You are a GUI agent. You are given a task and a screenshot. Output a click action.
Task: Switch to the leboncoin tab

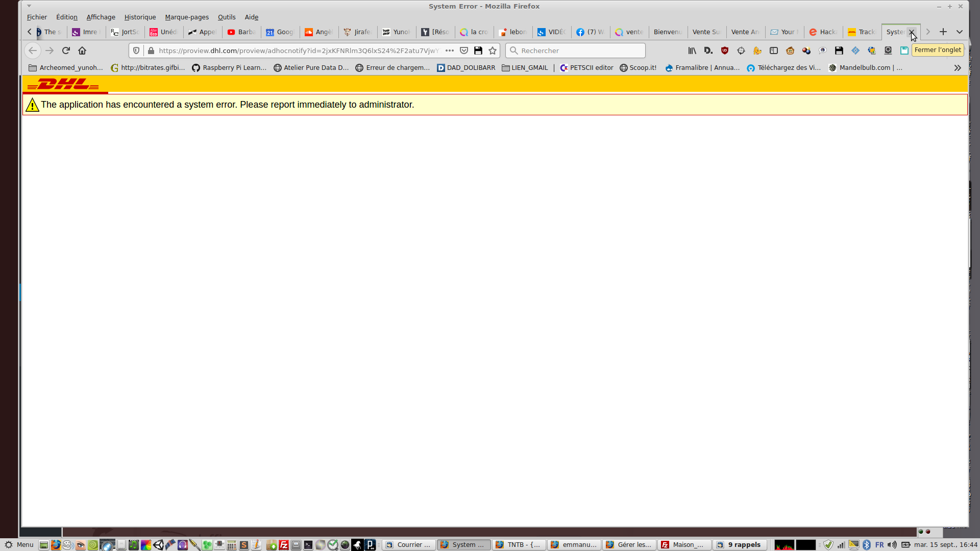[x=513, y=32]
